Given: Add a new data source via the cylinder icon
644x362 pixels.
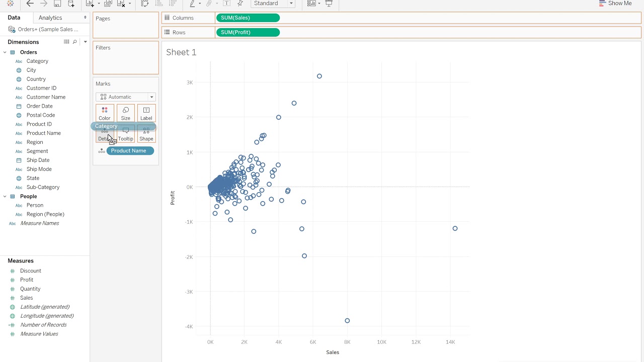Looking at the screenshot, I should [x=71, y=4].
